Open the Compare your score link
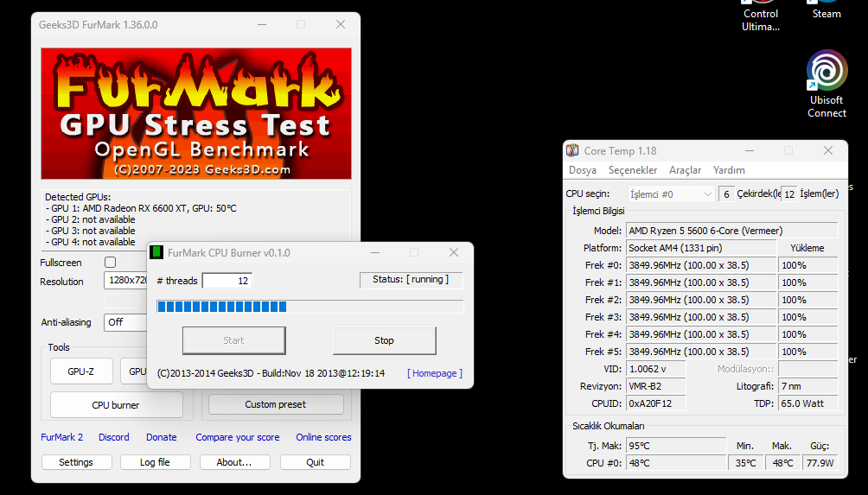This screenshot has height=495, width=868. [238, 437]
